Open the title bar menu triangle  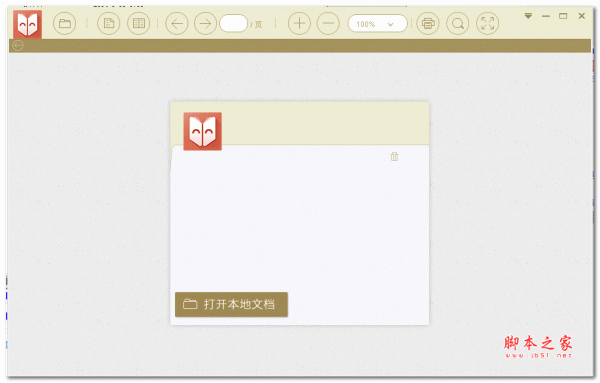tap(528, 16)
